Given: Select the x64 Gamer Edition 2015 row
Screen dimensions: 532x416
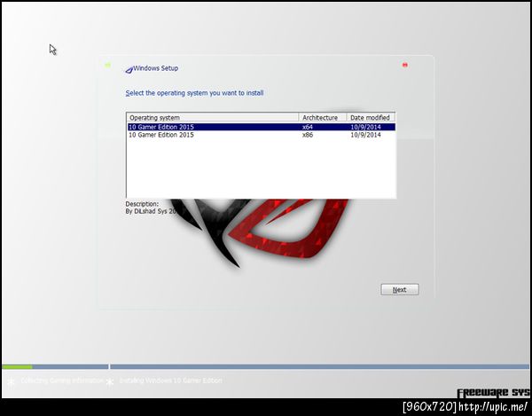Looking at the screenshot, I should (x=262, y=127).
